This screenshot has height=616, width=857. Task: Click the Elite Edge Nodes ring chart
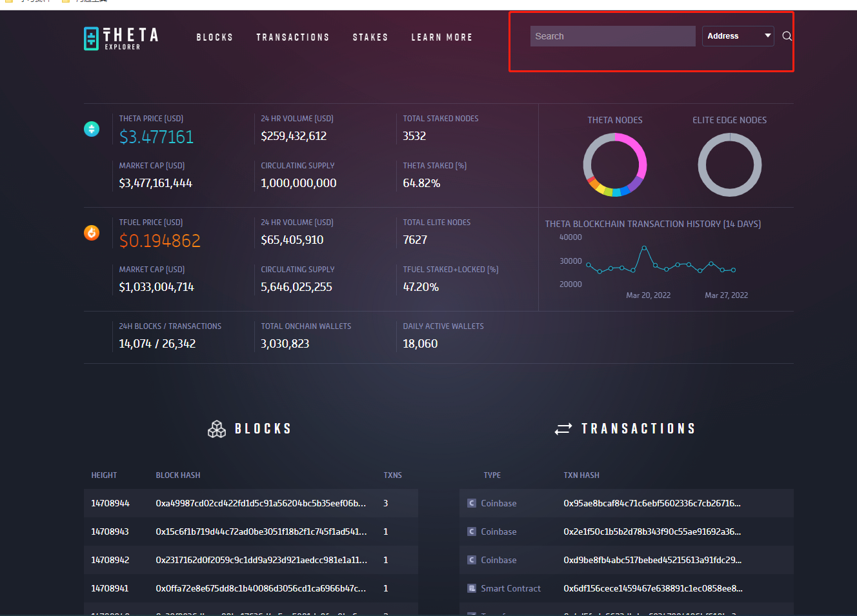(730, 164)
